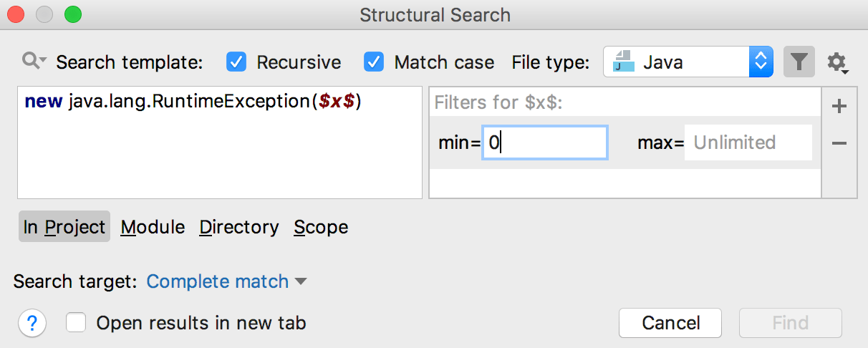Image resolution: width=868 pixels, height=348 pixels.
Task: Enable Open results in new tab
Action: 76,323
